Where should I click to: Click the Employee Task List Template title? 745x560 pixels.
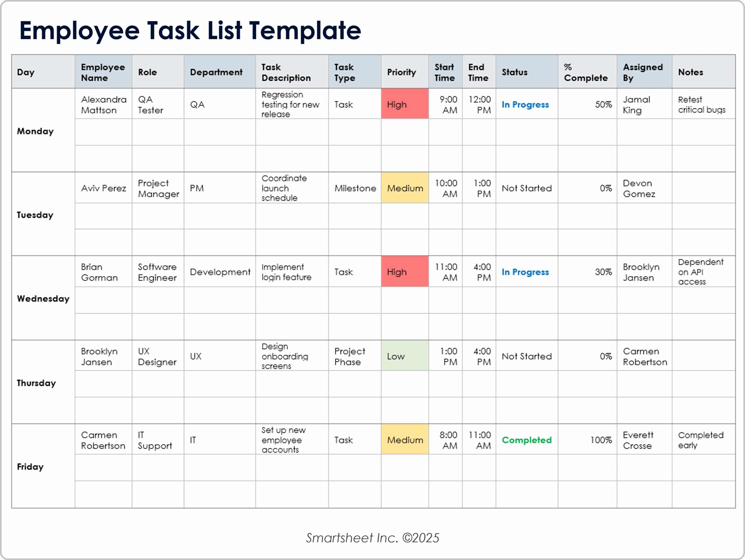click(x=191, y=31)
